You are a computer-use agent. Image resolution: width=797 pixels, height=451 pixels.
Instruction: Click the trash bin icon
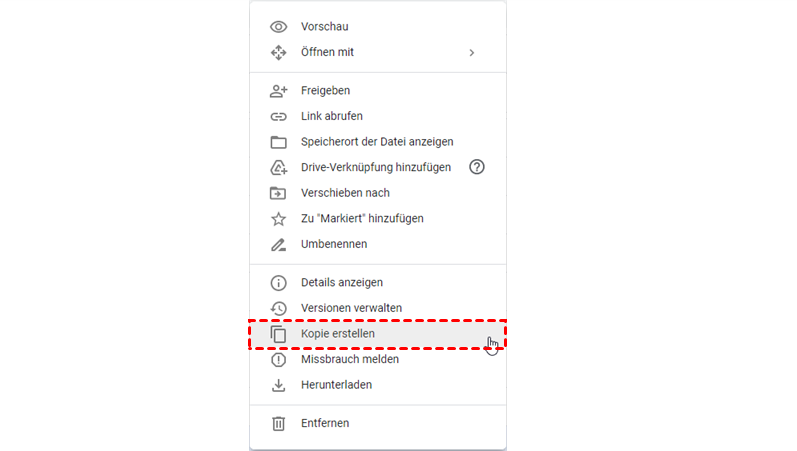pyautogui.click(x=279, y=423)
